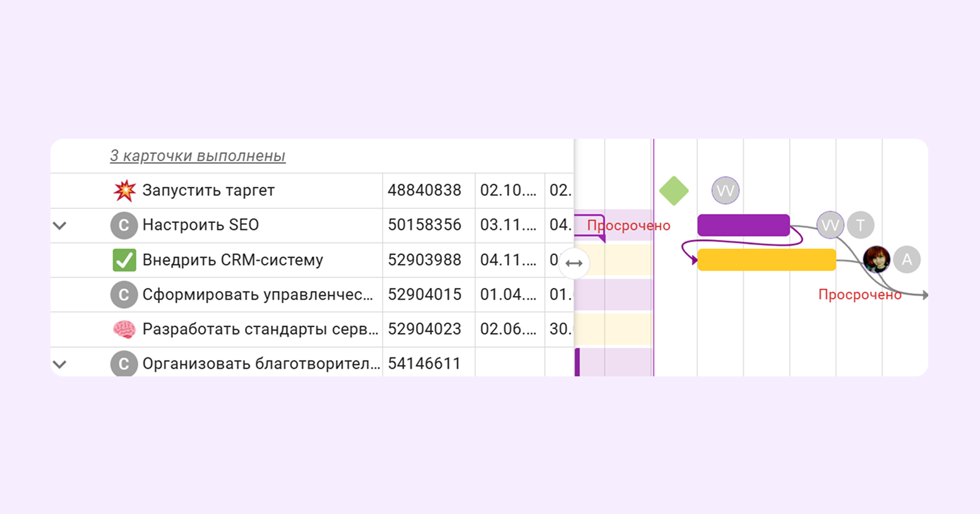Click the gray C avatar beside Настроить SEO
Screen dimensions: 980x514
(x=124, y=225)
